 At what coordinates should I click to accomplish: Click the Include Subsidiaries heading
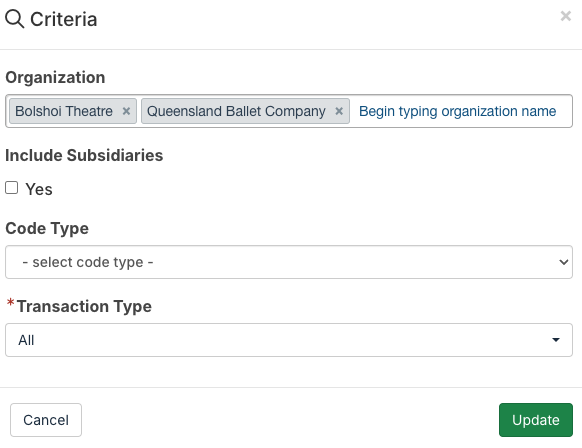(x=84, y=155)
